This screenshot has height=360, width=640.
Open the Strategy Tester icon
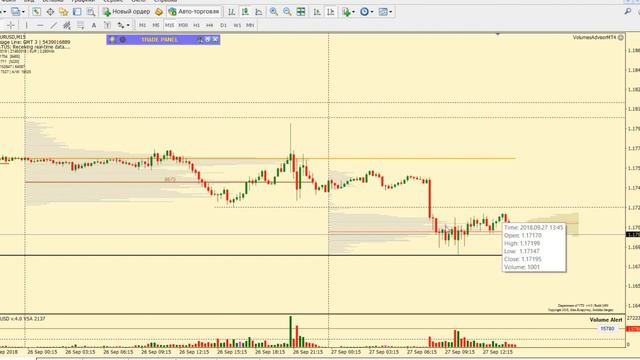point(91,12)
